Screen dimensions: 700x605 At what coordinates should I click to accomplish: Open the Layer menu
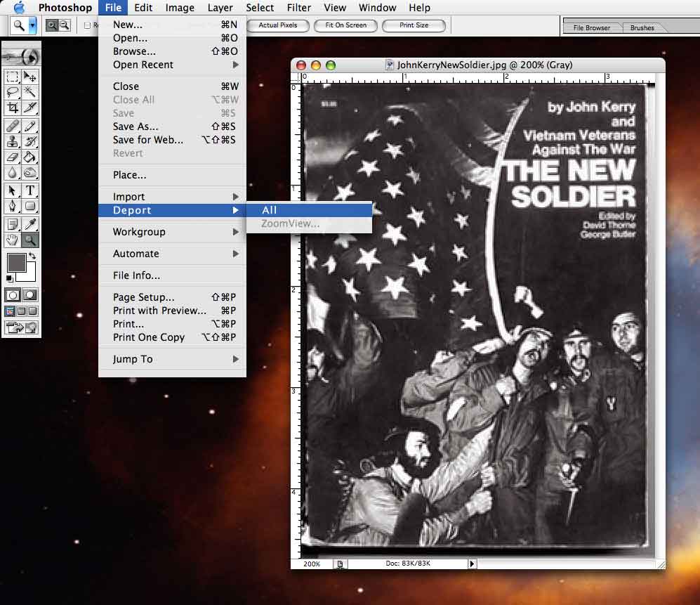(x=220, y=8)
